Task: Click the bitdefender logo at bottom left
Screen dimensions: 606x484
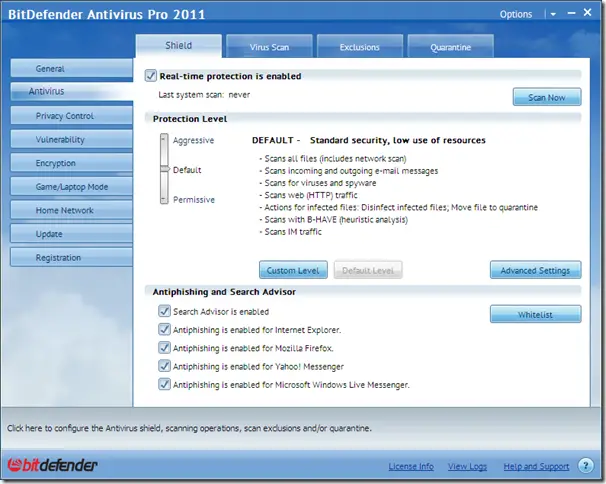Action: click(x=52, y=465)
